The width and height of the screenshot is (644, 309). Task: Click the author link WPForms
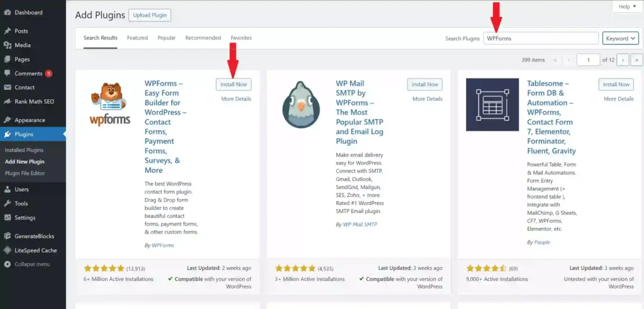point(163,246)
